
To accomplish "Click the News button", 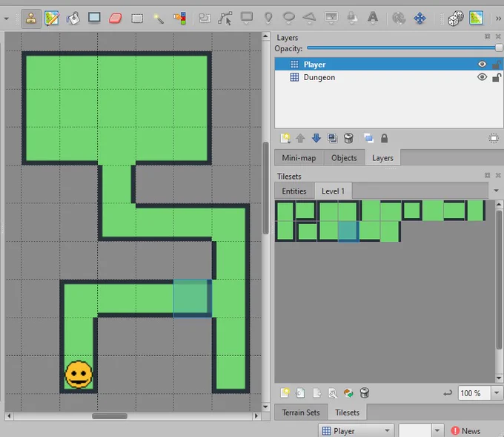I will (x=465, y=431).
